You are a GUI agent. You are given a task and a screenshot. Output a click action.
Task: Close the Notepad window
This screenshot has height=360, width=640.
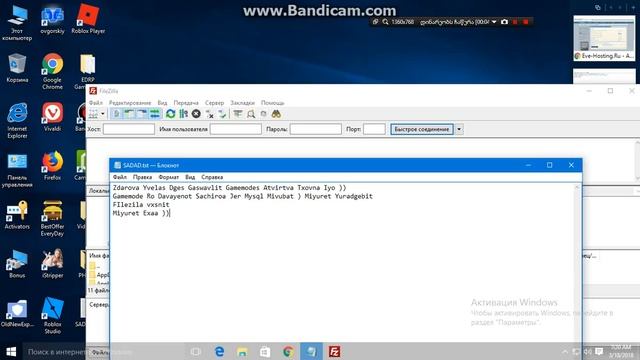[x=571, y=165]
